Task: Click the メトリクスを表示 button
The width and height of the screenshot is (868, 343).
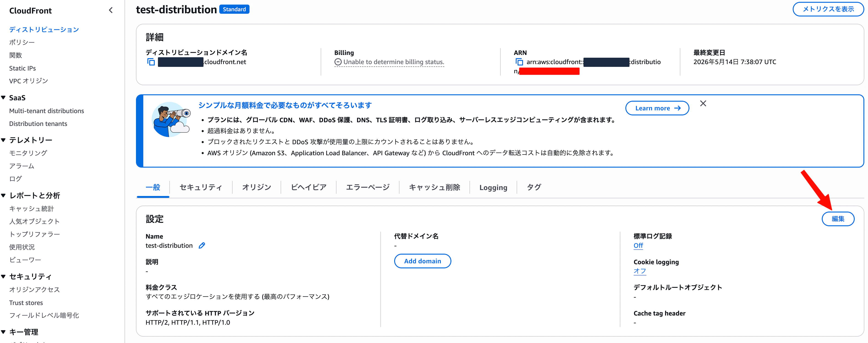Action: (828, 9)
